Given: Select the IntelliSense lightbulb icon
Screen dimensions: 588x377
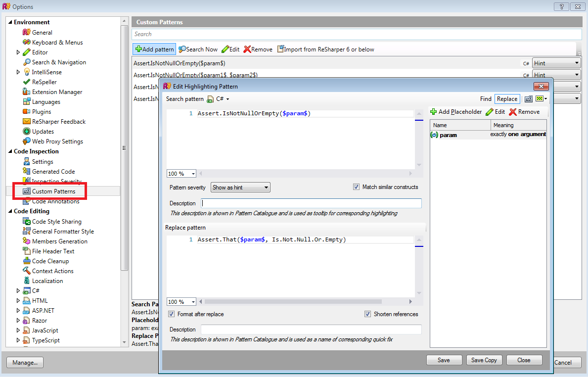Looking at the screenshot, I should tap(26, 72).
